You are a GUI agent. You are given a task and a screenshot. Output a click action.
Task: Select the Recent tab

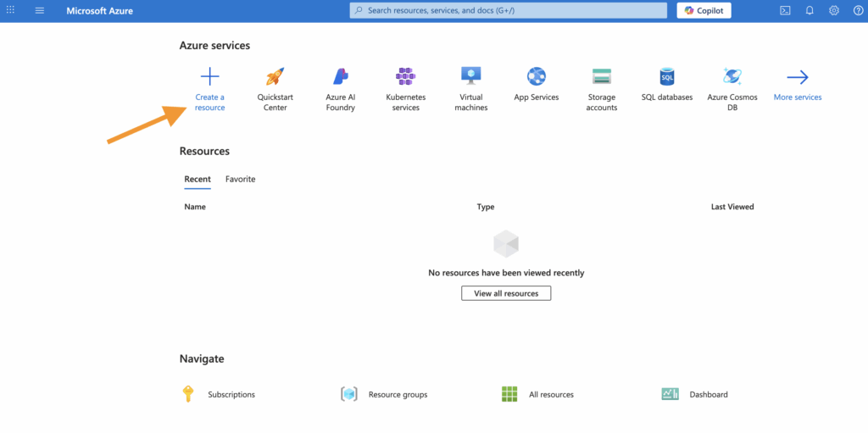198,180
